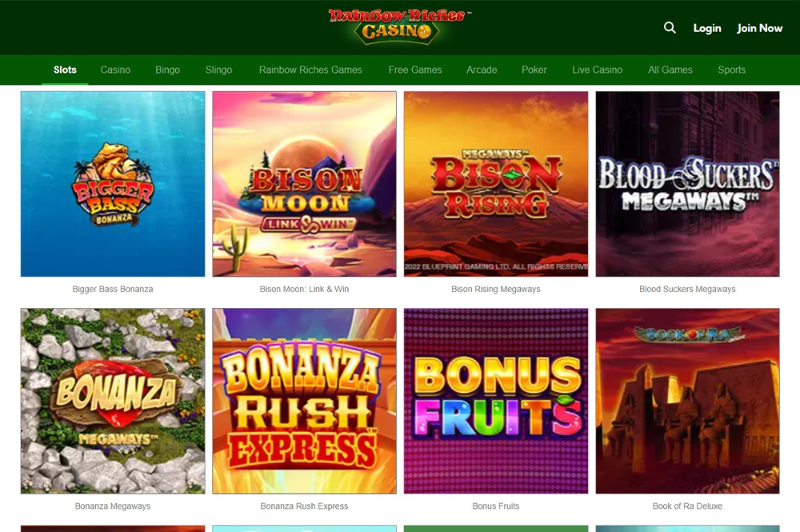Viewport: 800px width, 532px height.
Task: Open the Book of Ra Deluxe thumbnail
Action: click(688, 401)
